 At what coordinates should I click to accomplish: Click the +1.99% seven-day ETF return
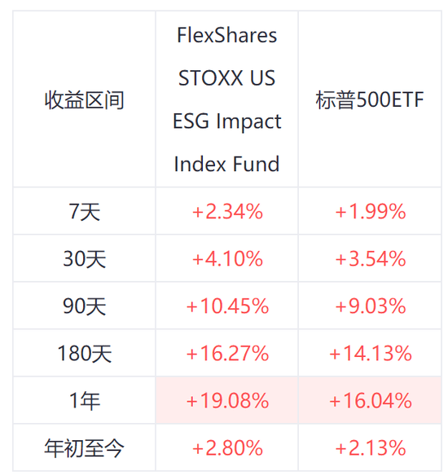371,211
